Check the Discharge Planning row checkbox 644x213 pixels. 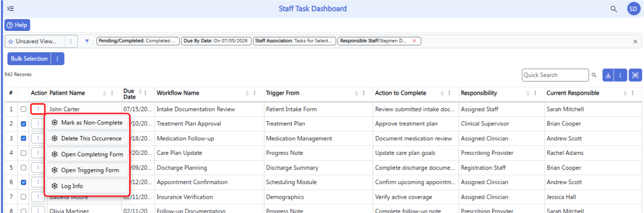click(x=23, y=168)
